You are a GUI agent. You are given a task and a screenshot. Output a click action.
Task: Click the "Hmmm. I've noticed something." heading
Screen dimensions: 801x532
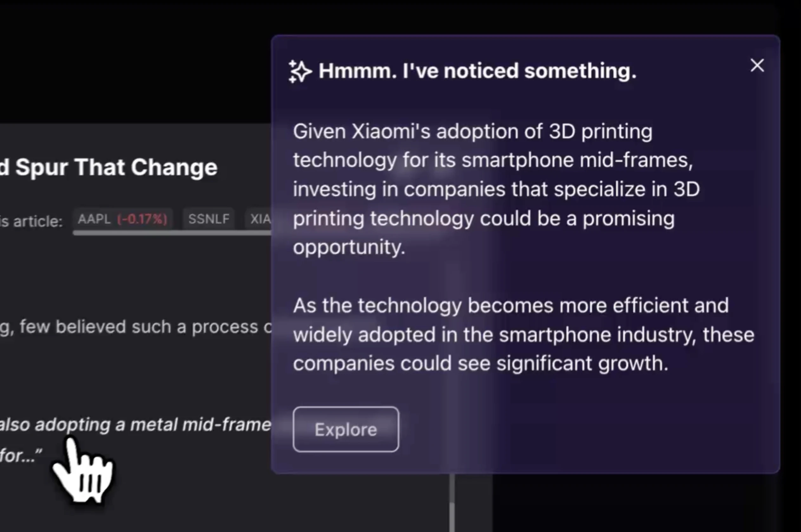click(x=477, y=71)
